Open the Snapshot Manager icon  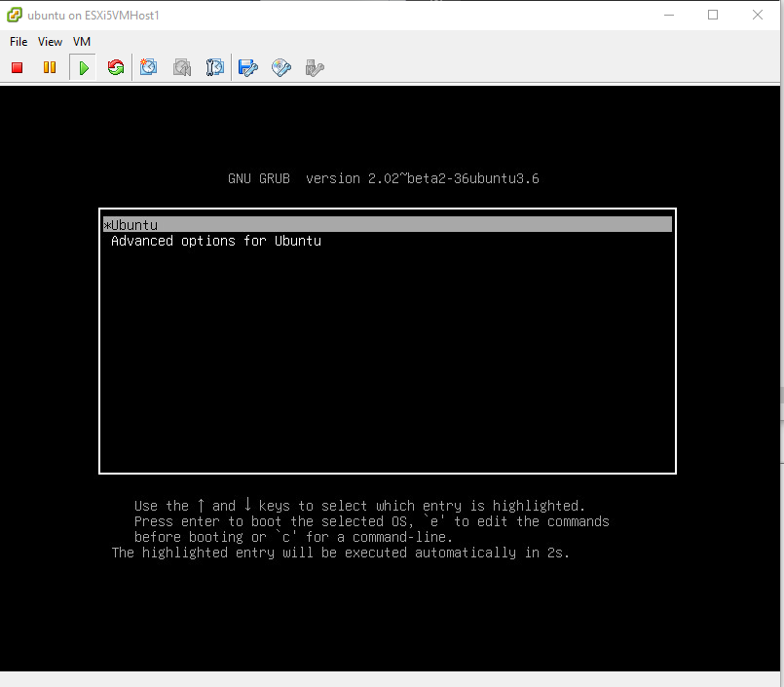point(215,67)
